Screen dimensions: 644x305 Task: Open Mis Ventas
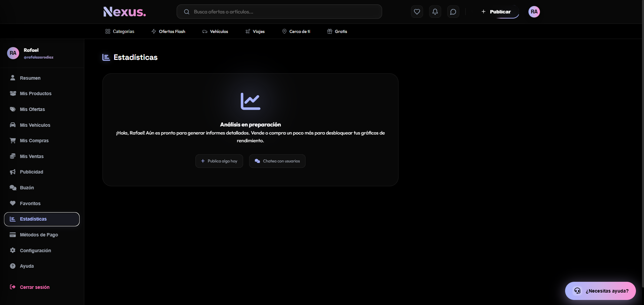[42, 156]
